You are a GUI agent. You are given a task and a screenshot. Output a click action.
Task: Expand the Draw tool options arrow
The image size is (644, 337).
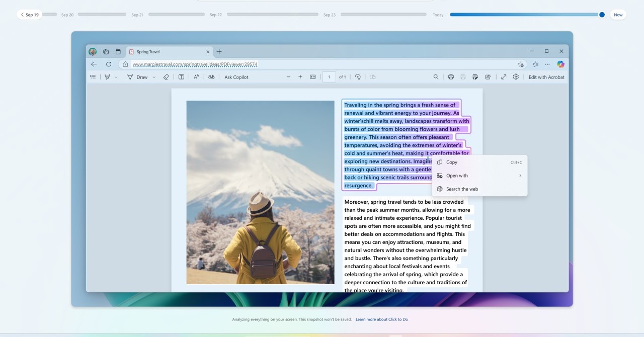153,77
